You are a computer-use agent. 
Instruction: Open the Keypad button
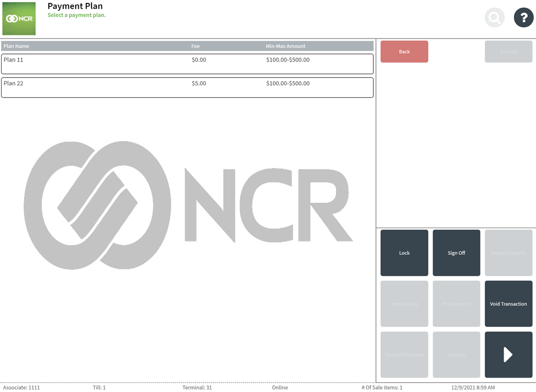(508, 52)
